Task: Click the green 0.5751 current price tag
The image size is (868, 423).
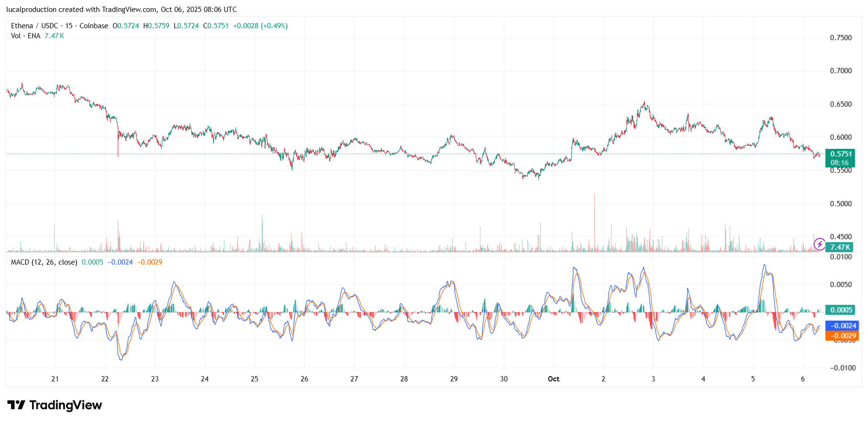Action: click(x=840, y=154)
